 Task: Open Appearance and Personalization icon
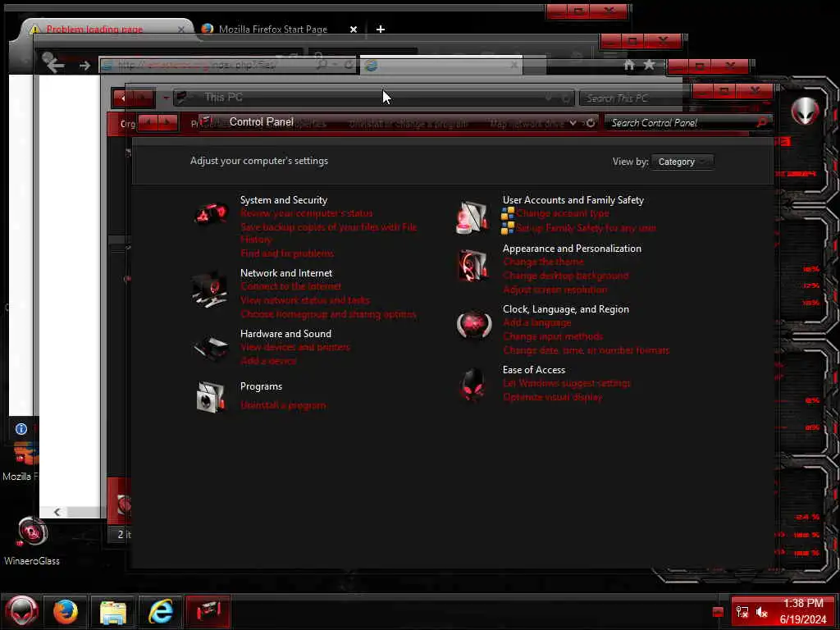pos(472,266)
